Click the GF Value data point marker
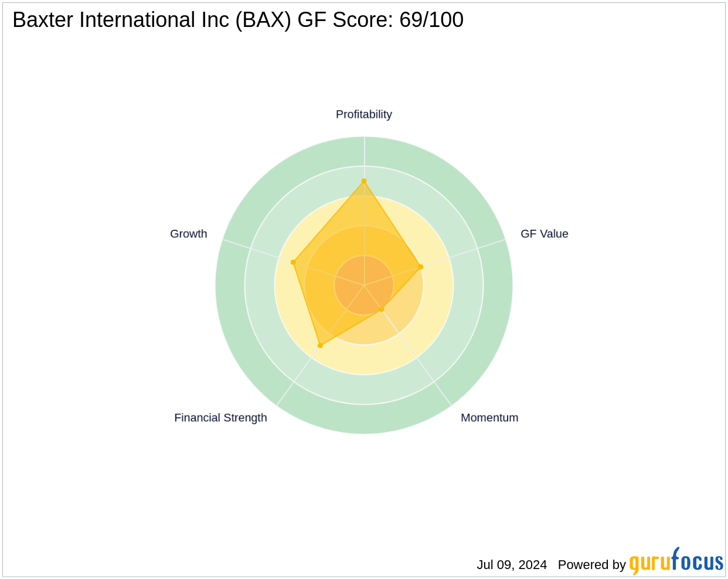 click(x=420, y=267)
